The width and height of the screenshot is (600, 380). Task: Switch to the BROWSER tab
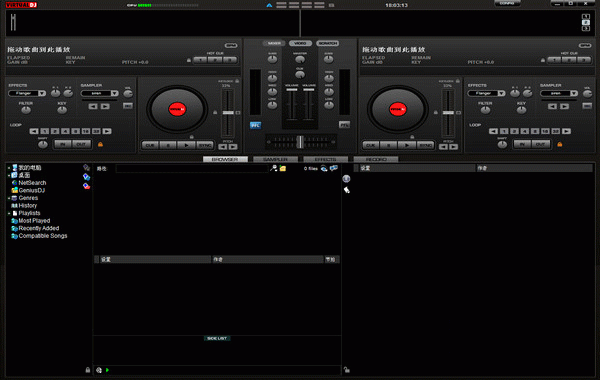pyautogui.click(x=225, y=159)
